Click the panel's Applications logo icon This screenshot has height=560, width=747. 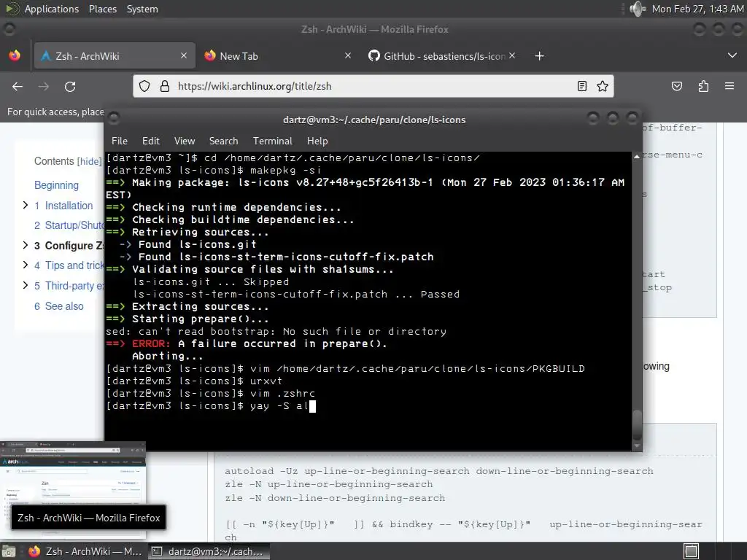coord(12,9)
